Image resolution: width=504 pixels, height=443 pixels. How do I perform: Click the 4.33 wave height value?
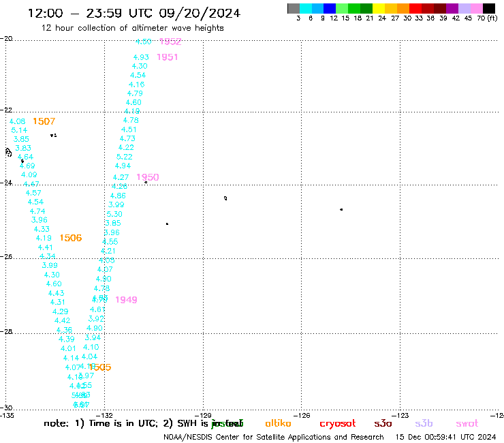[42, 229]
